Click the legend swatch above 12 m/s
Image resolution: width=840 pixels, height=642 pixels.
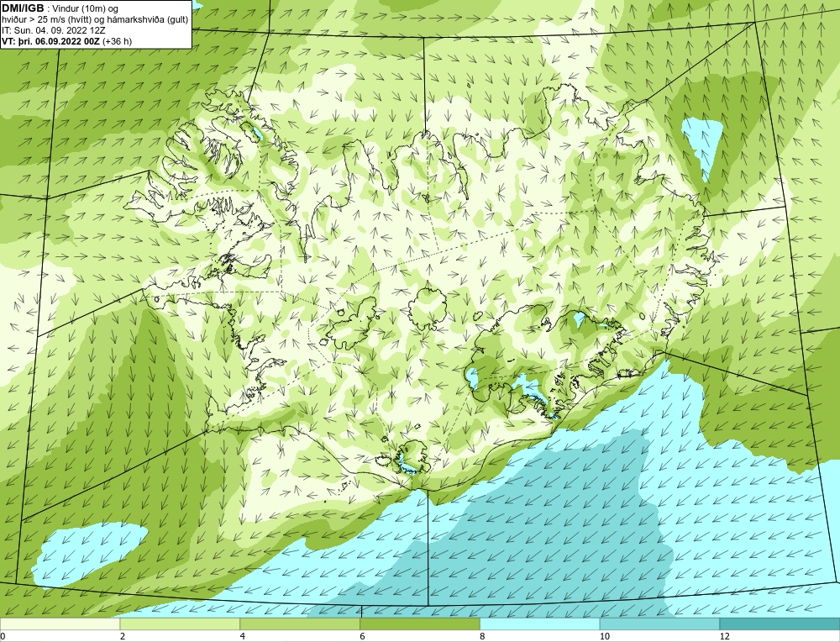(x=780, y=624)
